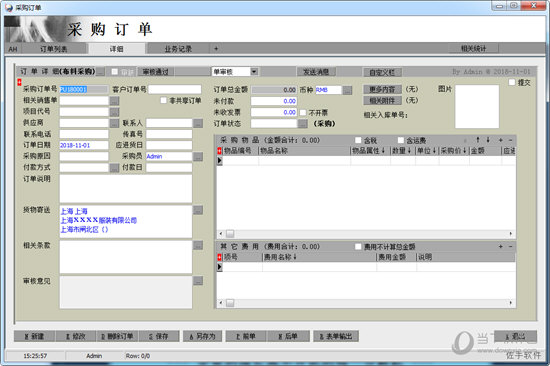Click the 采购订单 window title icon

pos(9,7)
